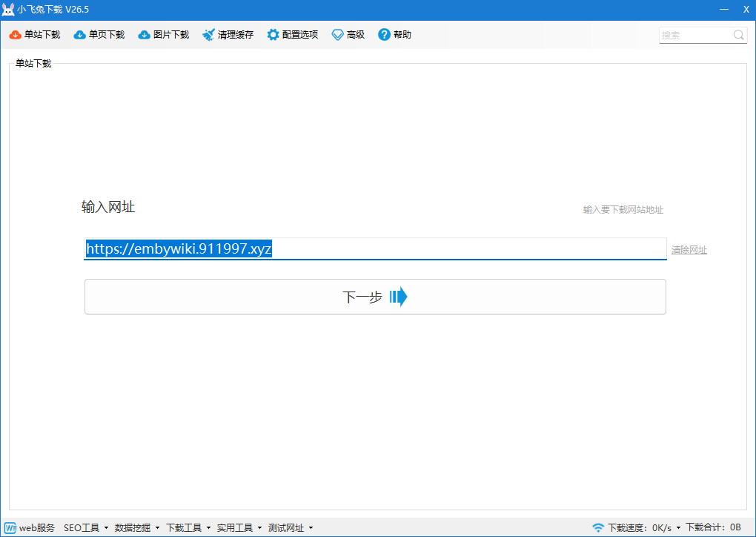
Task: Click the 测试网址 label
Action: [x=286, y=528]
